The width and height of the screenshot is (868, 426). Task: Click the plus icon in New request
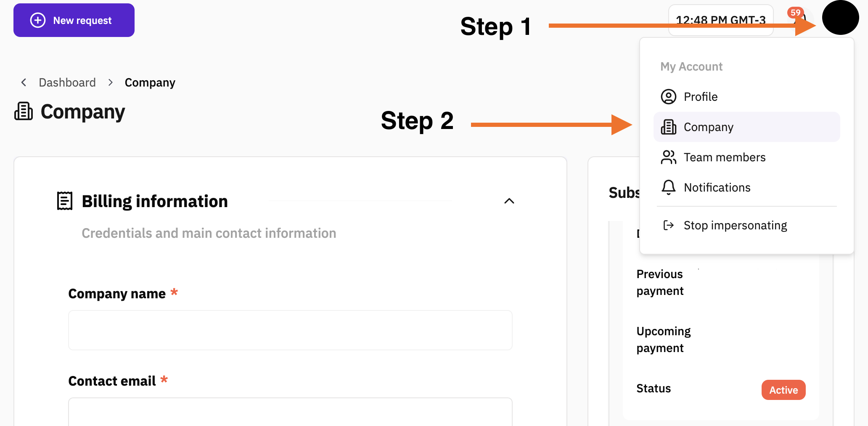click(x=38, y=20)
